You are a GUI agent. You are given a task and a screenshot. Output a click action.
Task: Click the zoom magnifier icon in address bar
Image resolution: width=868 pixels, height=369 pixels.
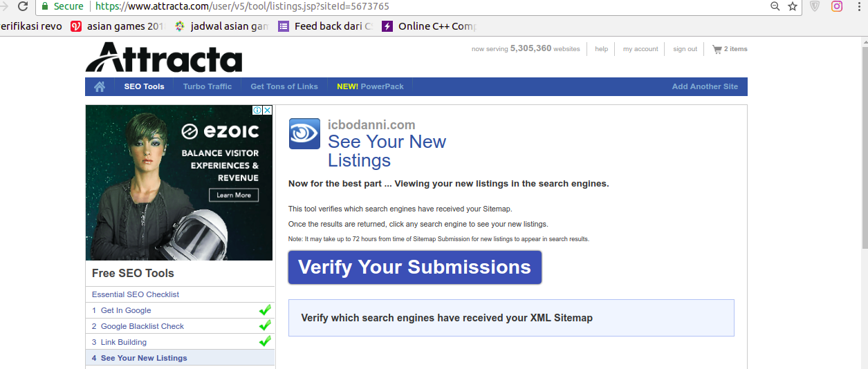775,6
